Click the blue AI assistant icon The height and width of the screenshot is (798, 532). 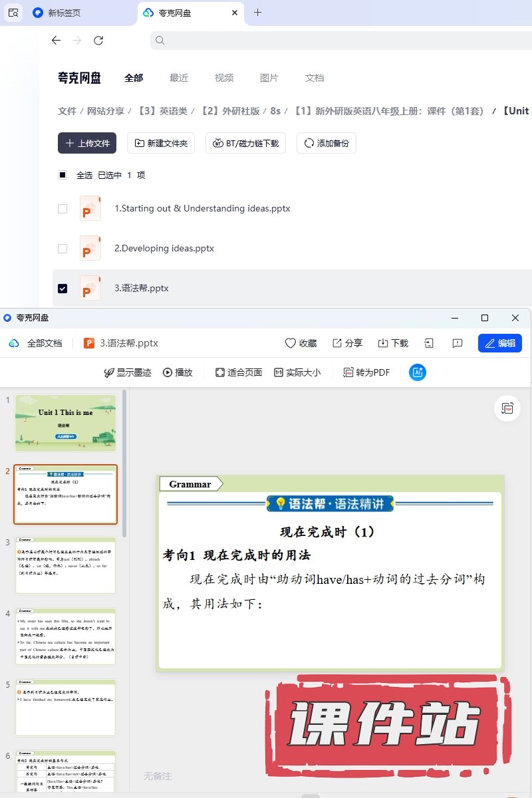(x=418, y=372)
